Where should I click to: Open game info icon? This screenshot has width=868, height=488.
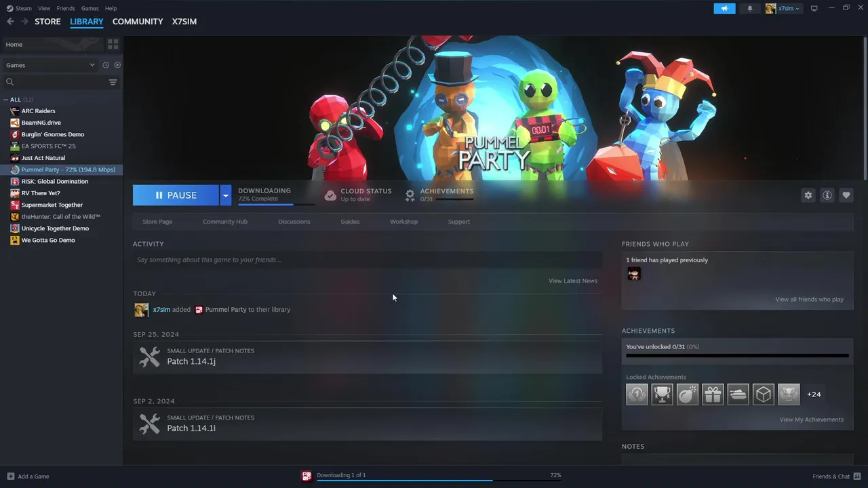click(x=827, y=195)
